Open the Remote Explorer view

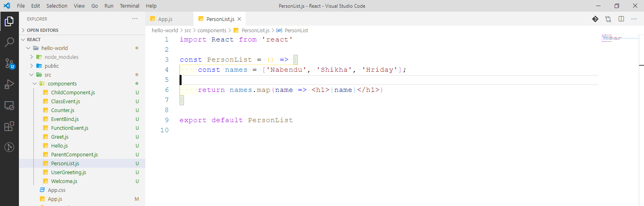coord(9,106)
